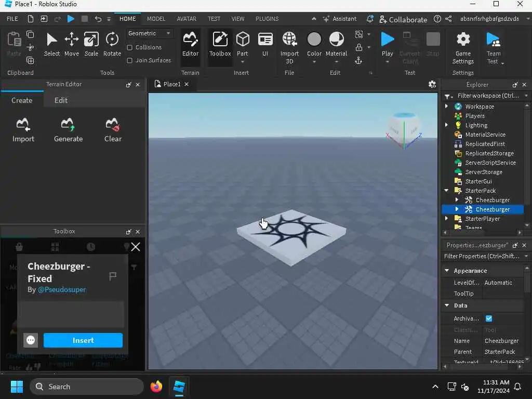532x399 pixels.
Task: Activate the Scale tool
Action: (x=91, y=45)
